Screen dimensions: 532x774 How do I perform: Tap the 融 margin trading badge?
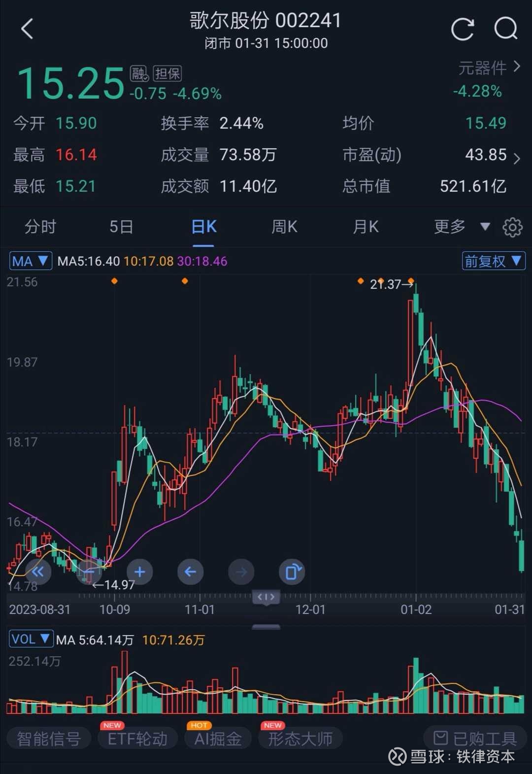[139, 74]
